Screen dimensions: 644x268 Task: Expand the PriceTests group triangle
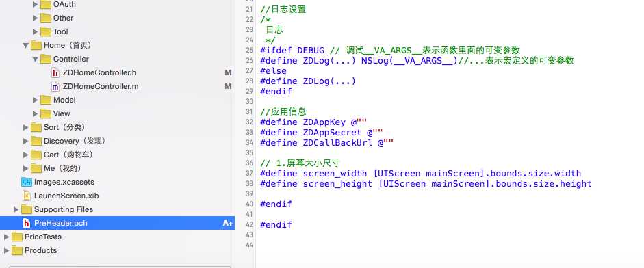pyautogui.click(x=7, y=237)
